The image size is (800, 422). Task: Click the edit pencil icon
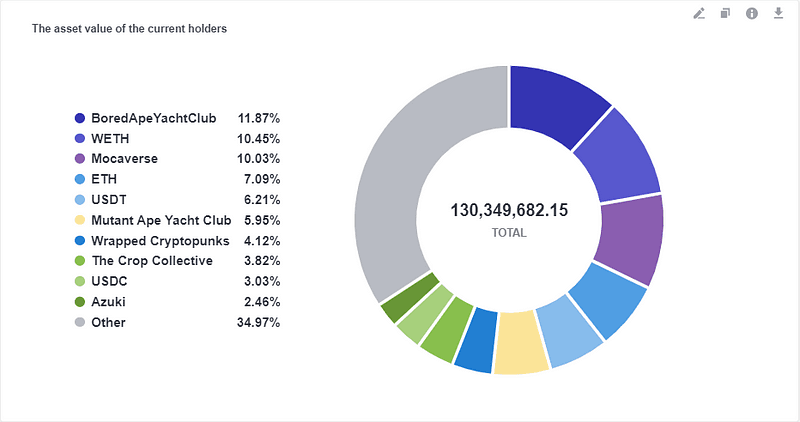(x=699, y=13)
